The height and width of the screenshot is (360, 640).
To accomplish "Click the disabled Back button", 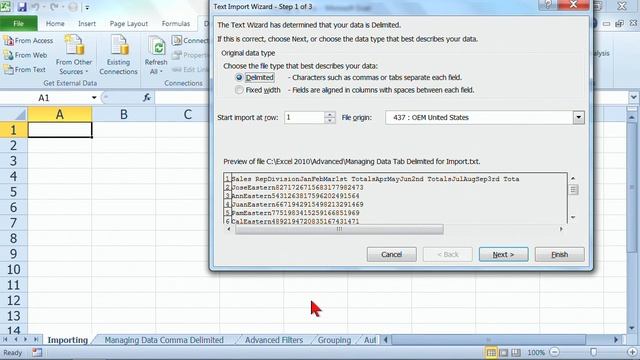I will 448,254.
